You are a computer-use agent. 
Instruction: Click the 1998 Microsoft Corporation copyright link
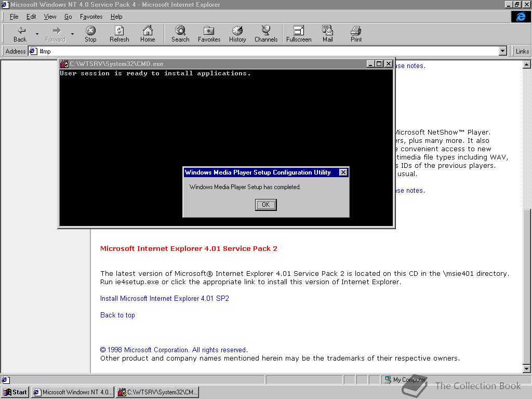(x=174, y=350)
